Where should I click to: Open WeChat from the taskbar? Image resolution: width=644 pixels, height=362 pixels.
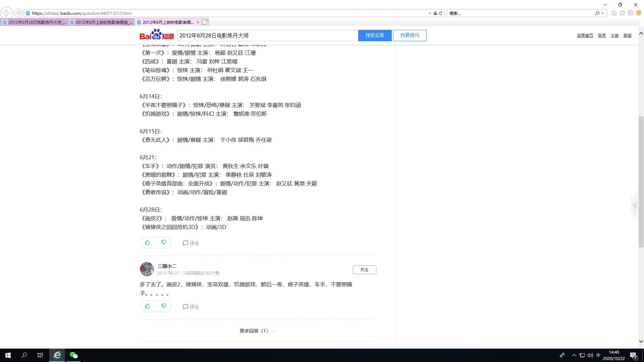click(73, 355)
